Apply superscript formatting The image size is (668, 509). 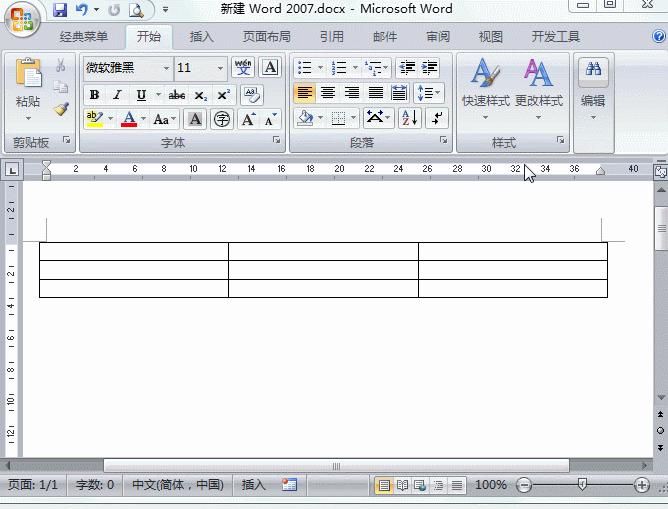(223, 95)
